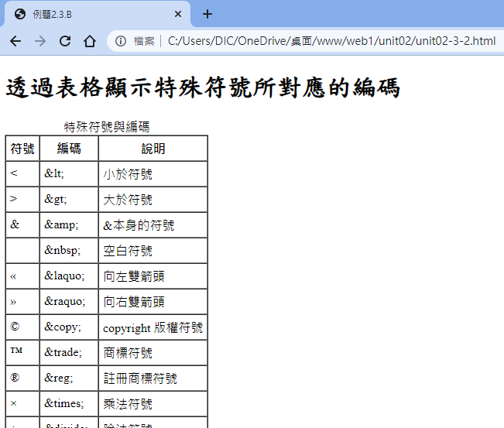Click the 檔案 label in address bar

[x=144, y=41]
